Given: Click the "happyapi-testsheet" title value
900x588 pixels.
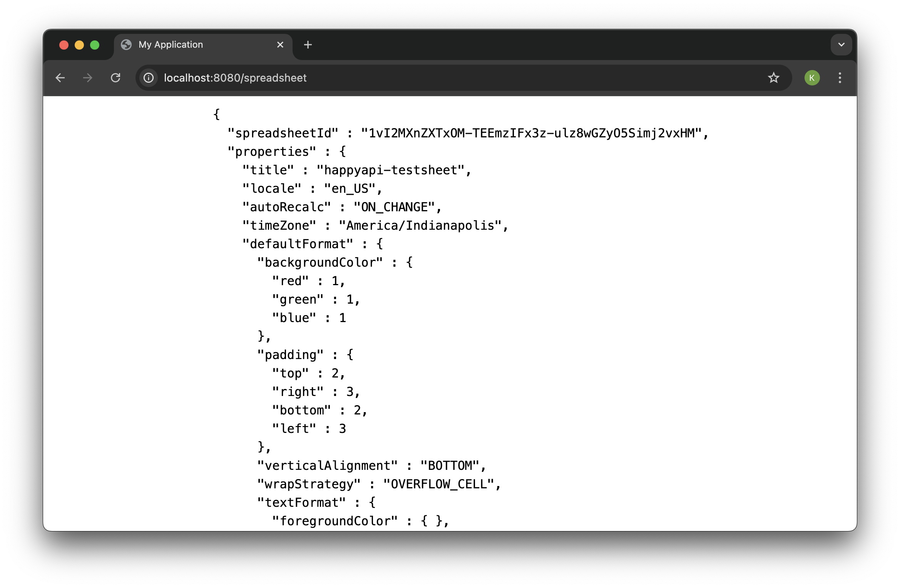Looking at the screenshot, I should point(390,170).
